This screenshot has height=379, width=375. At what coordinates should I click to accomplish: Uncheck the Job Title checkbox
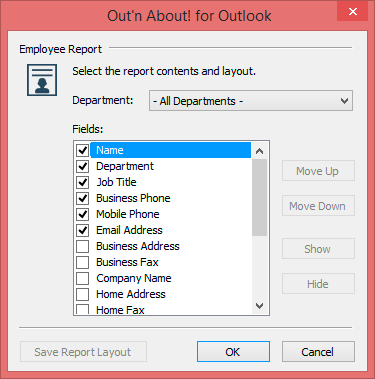pyautogui.click(x=83, y=182)
